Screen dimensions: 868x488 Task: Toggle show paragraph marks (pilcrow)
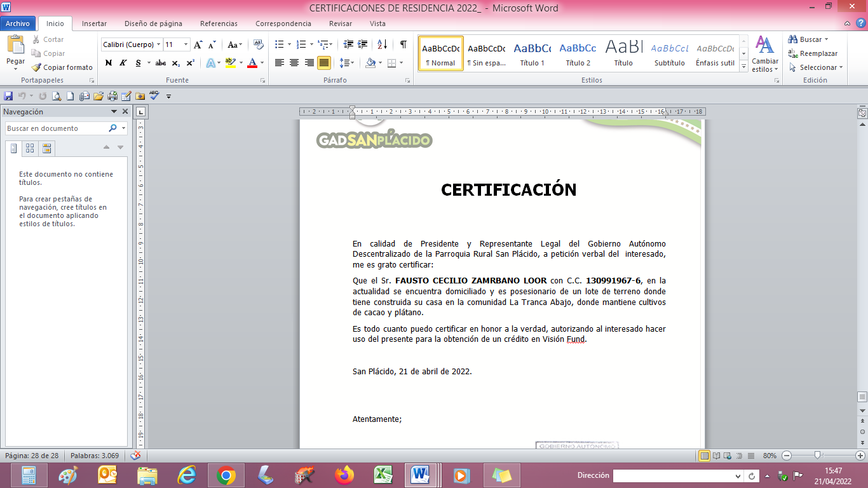click(403, 44)
